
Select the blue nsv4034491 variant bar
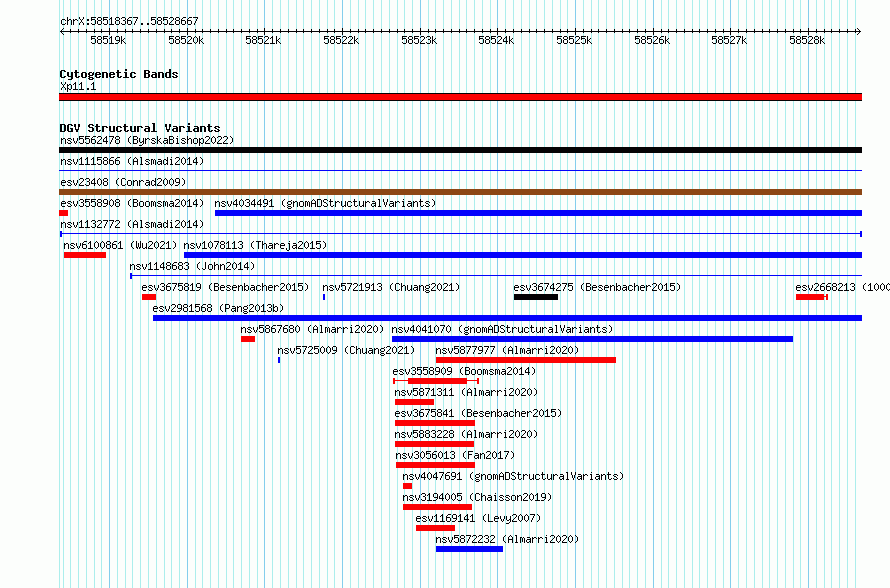(x=538, y=213)
